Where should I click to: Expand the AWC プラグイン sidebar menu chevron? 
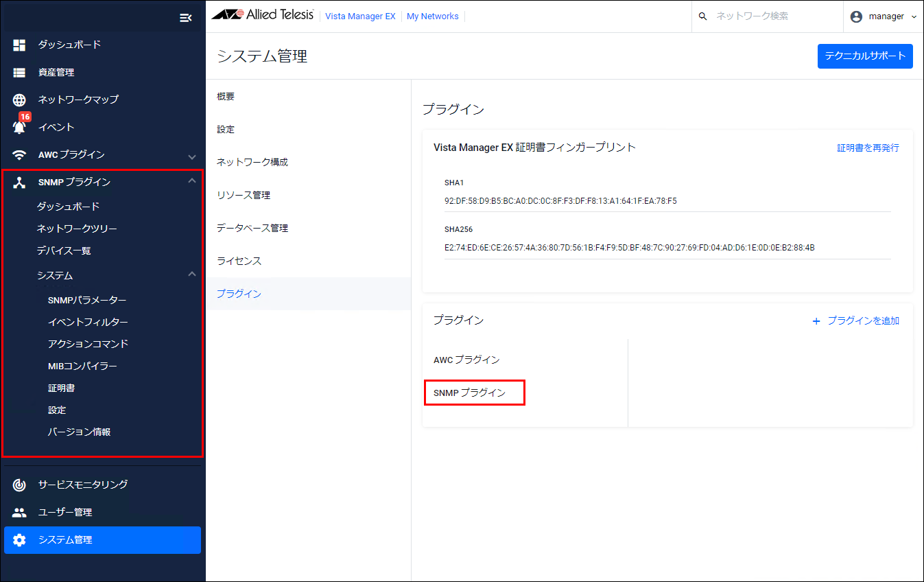(192, 156)
